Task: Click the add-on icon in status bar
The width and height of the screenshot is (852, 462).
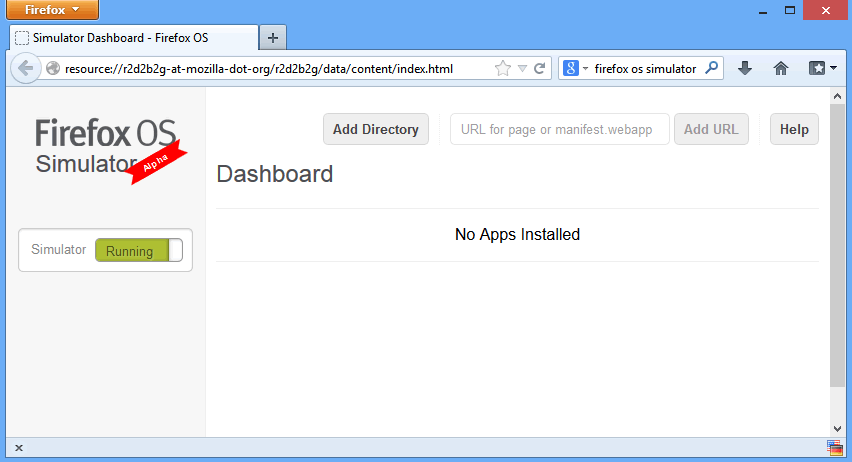Action: [834, 448]
